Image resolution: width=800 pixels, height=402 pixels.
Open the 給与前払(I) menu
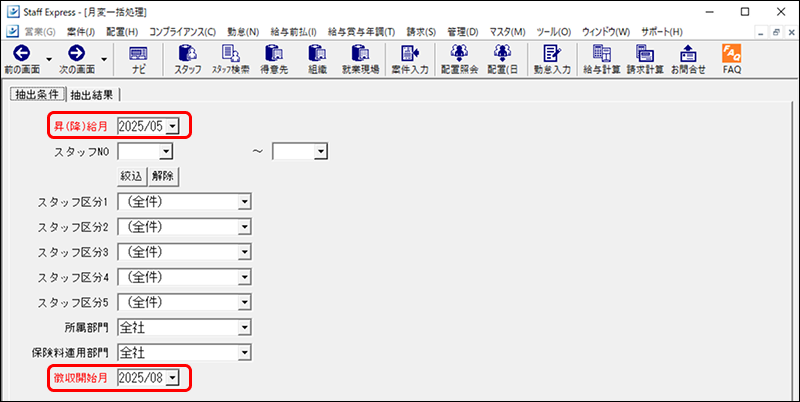click(294, 32)
